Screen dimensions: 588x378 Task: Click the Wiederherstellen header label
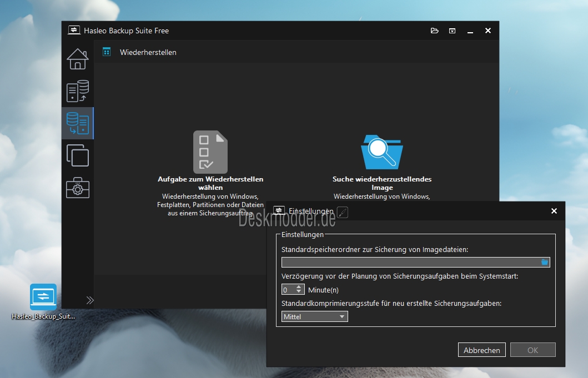click(148, 53)
